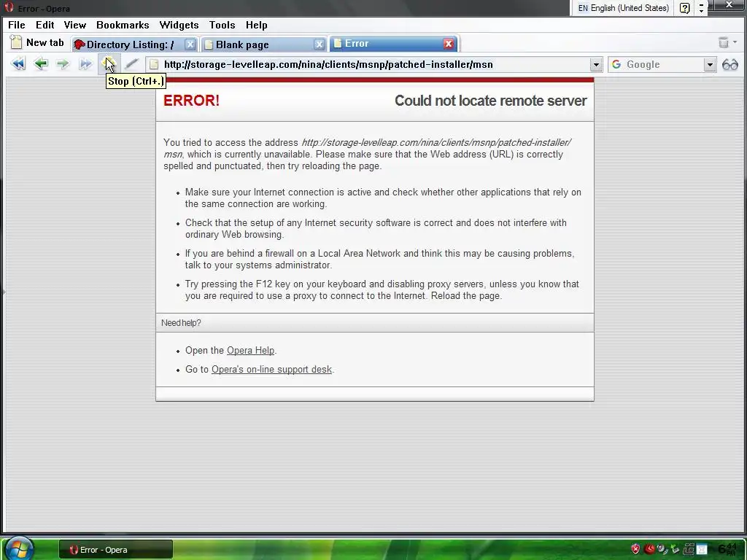Click the New tab page icon
The height and width of the screenshot is (560, 747).
coord(16,42)
